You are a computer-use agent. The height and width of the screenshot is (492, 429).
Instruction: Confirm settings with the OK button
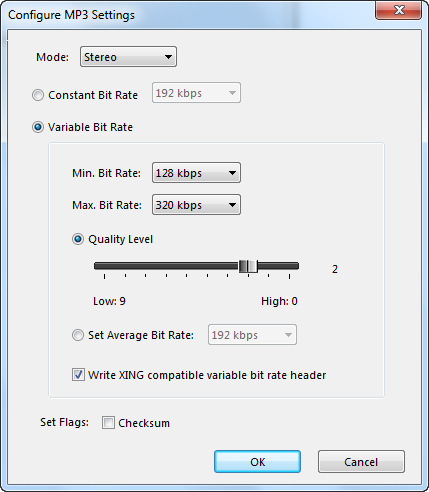[x=257, y=462]
